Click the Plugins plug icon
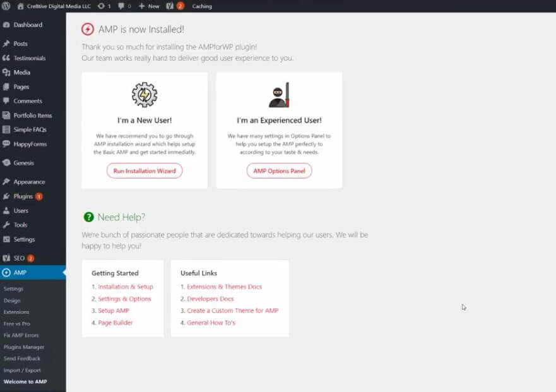This screenshot has width=556, height=392. coord(6,196)
